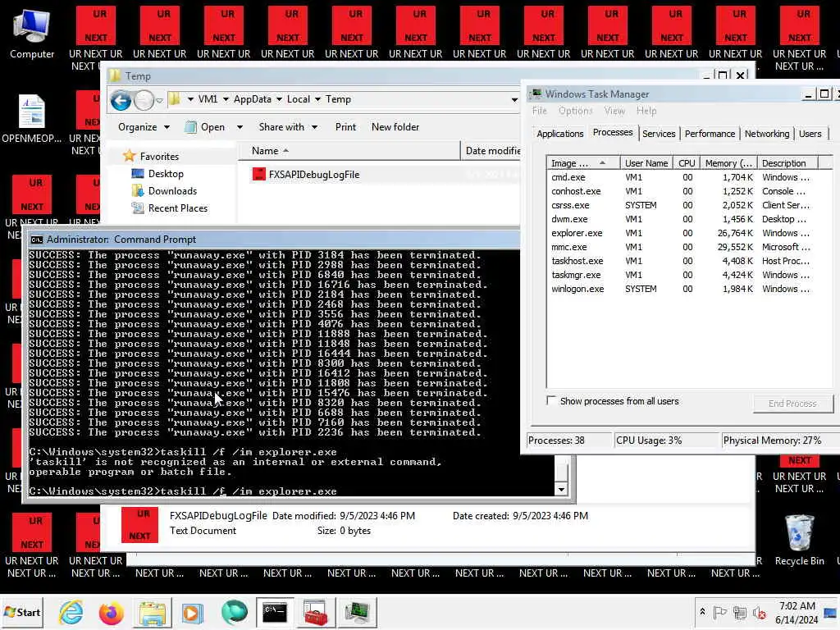Switch to Task Manager taskbar button

[x=357, y=612]
